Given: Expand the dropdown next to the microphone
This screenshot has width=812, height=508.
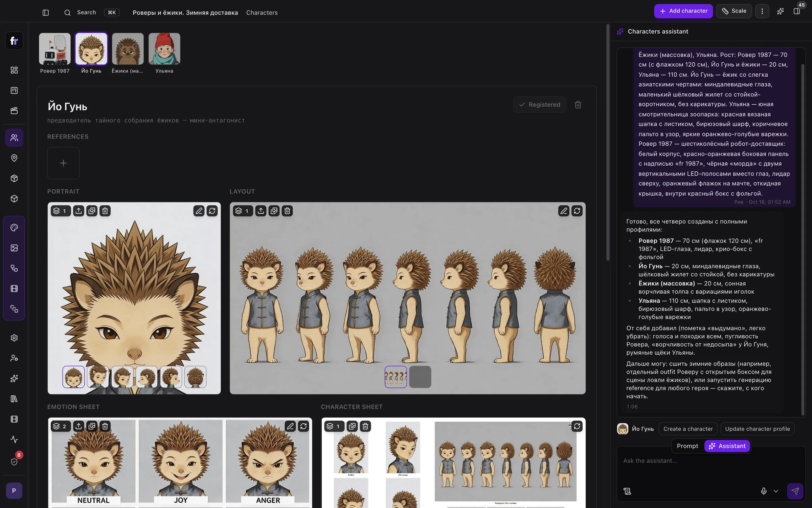Looking at the screenshot, I should (x=776, y=491).
